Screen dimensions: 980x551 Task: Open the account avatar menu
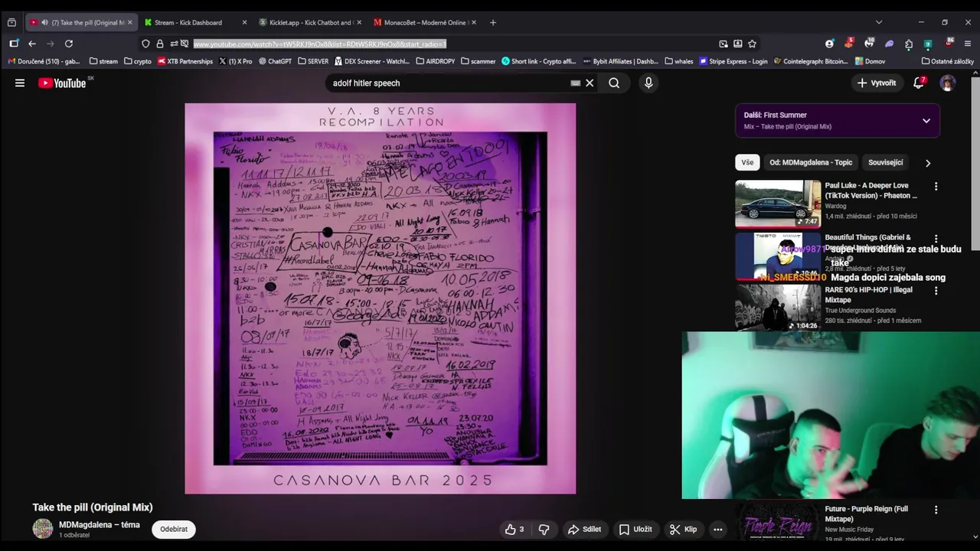(948, 83)
